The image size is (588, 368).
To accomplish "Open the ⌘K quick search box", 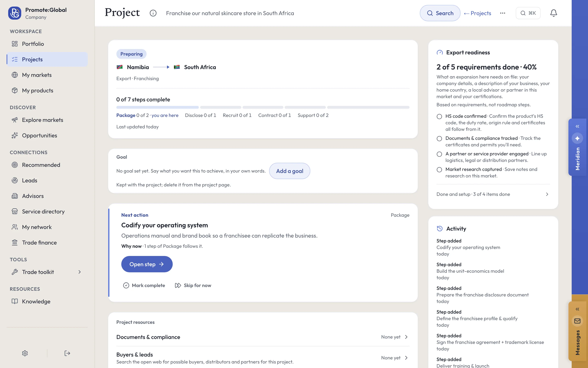I will tap(528, 13).
